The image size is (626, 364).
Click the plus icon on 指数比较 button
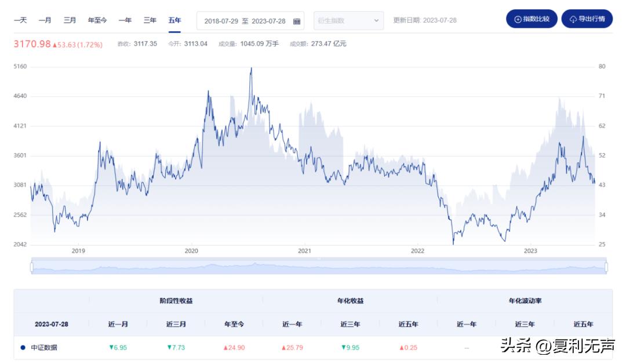pyautogui.click(x=518, y=19)
